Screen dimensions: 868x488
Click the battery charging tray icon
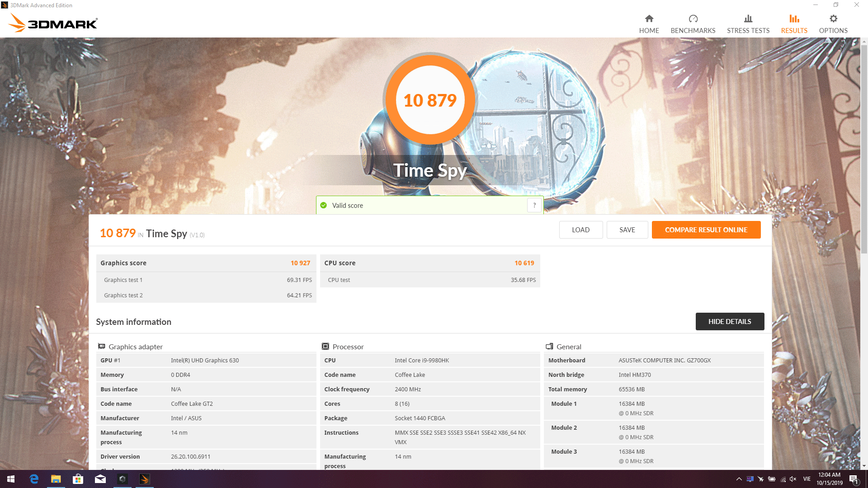point(772,479)
